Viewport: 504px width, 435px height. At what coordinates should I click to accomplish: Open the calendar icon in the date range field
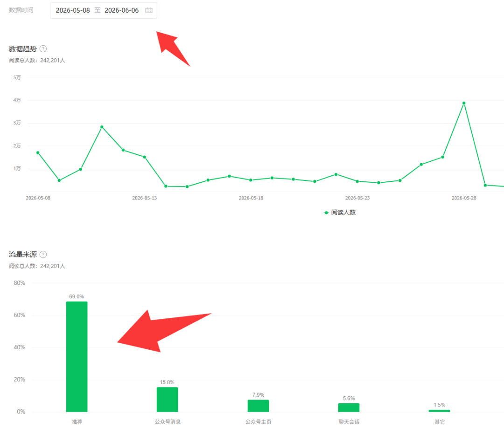tap(148, 10)
